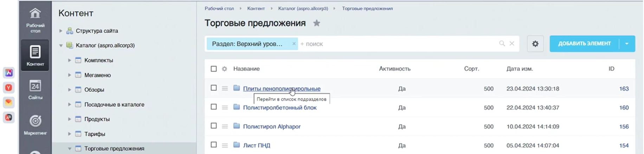Click folder icon of Полистиролбетонный блок

[x=237, y=107]
